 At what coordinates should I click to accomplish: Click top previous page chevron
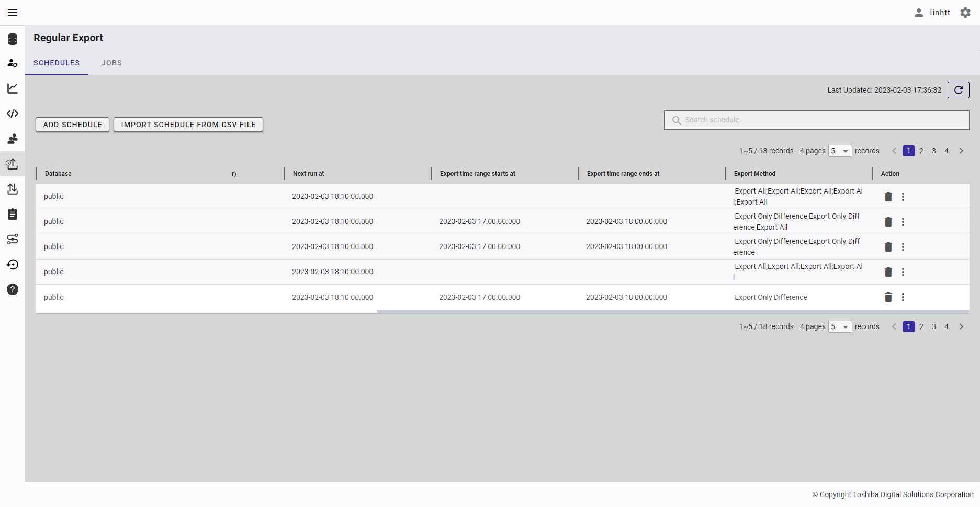[x=894, y=151]
